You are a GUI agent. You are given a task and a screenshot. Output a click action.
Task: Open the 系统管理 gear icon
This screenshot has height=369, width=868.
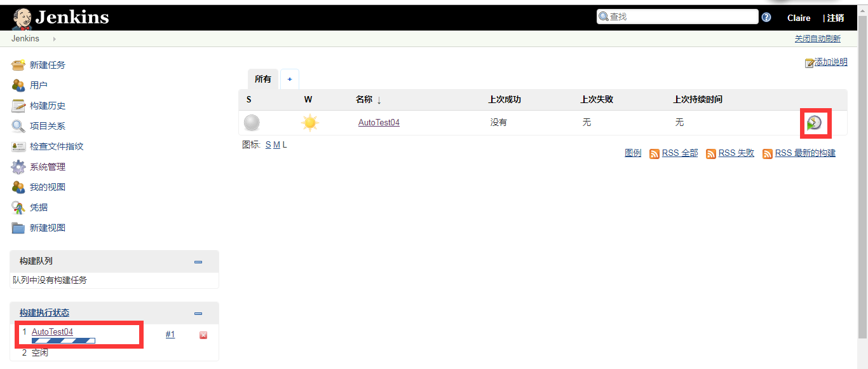point(18,167)
